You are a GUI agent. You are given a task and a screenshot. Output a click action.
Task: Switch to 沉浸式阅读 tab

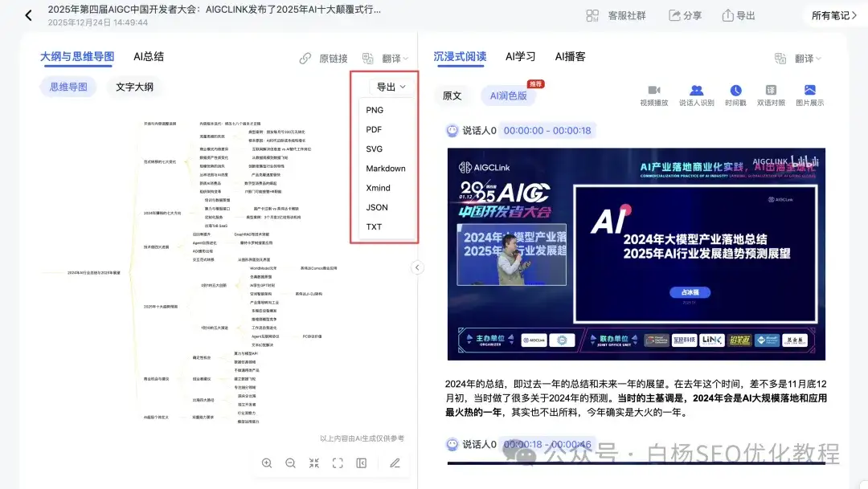(x=460, y=56)
